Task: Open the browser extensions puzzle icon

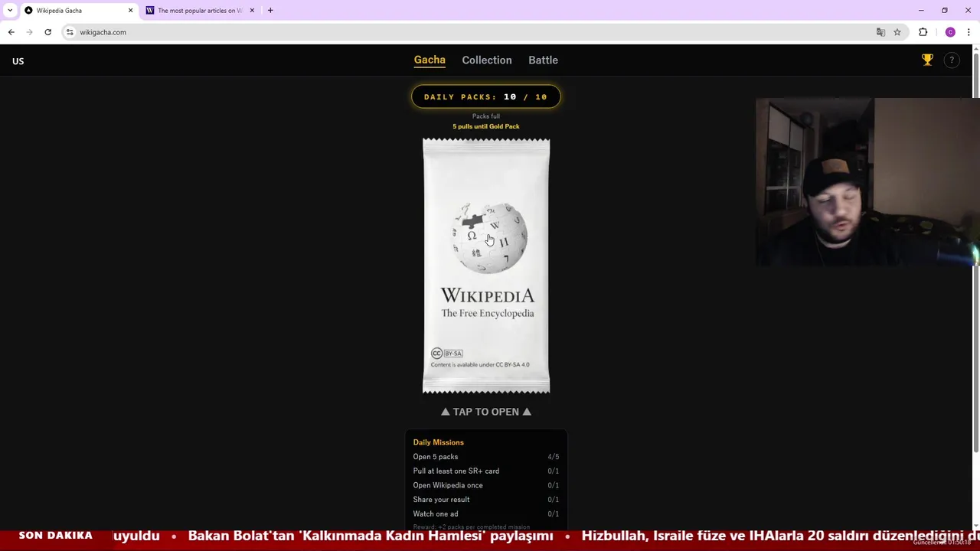Action: click(923, 32)
